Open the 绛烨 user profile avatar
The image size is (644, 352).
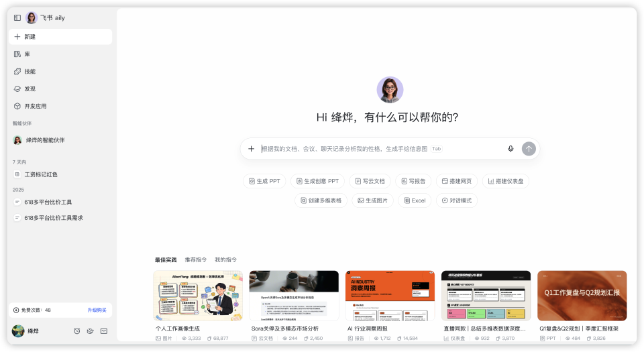[x=18, y=331]
